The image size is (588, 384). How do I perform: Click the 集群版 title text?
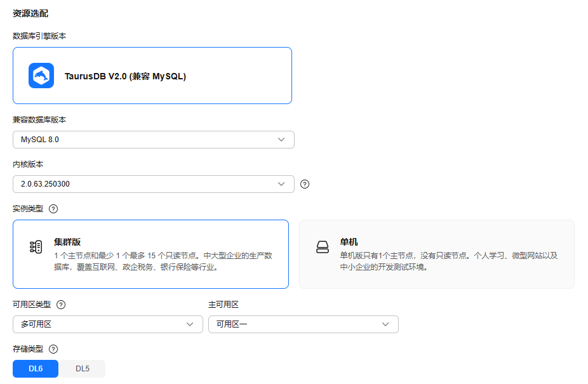tap(67, 242)
